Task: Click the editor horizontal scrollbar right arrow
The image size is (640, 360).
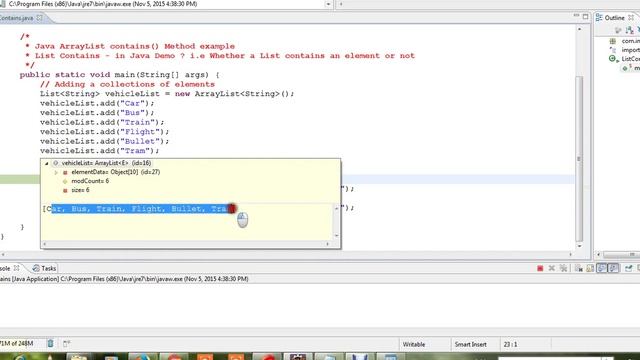Action: [571, 254]
